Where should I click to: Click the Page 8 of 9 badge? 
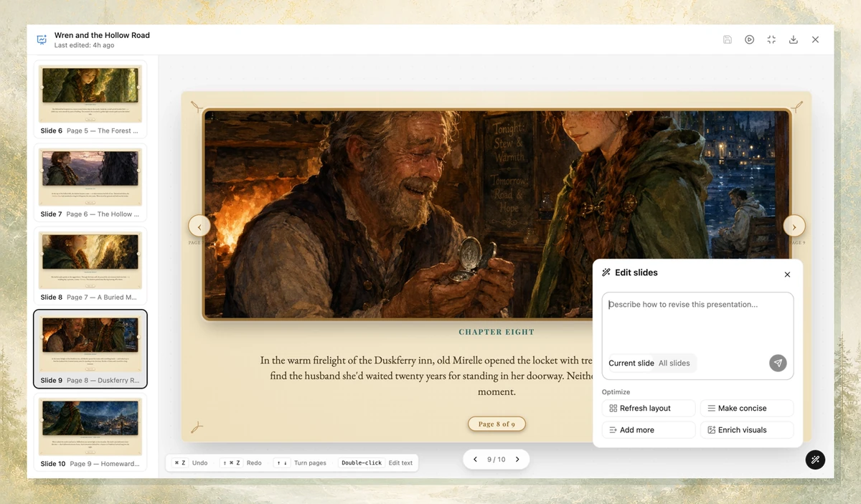point(497,424)
